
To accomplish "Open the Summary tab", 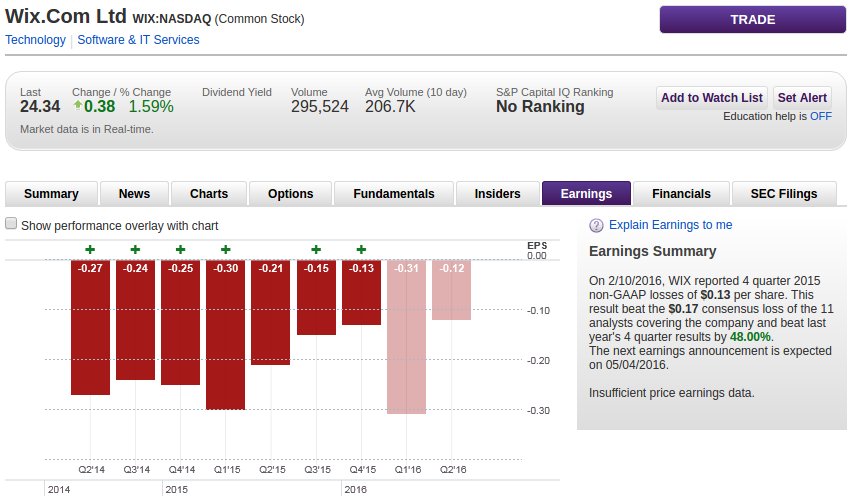I will (x=51, y=194).
